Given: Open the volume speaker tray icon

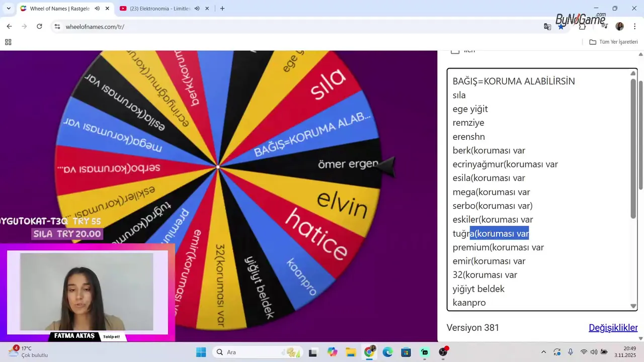Looking at the screenshot, I should [x=594, y=352].
